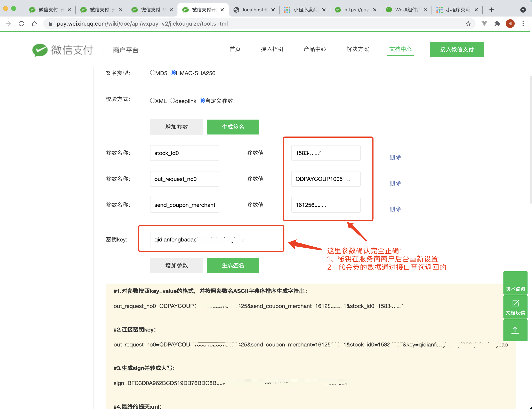Open the 产品中心 navigation menu
The image size is (532, 409).
(314, 49)
